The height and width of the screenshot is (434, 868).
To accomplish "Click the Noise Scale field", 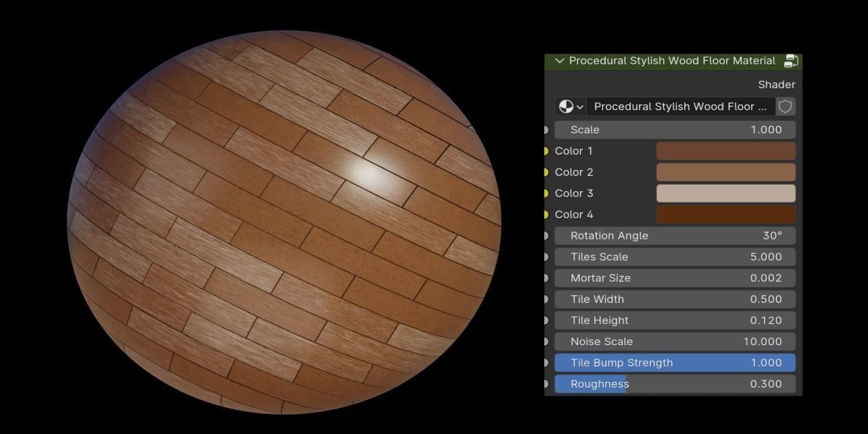I will click(x=675, y=341).
